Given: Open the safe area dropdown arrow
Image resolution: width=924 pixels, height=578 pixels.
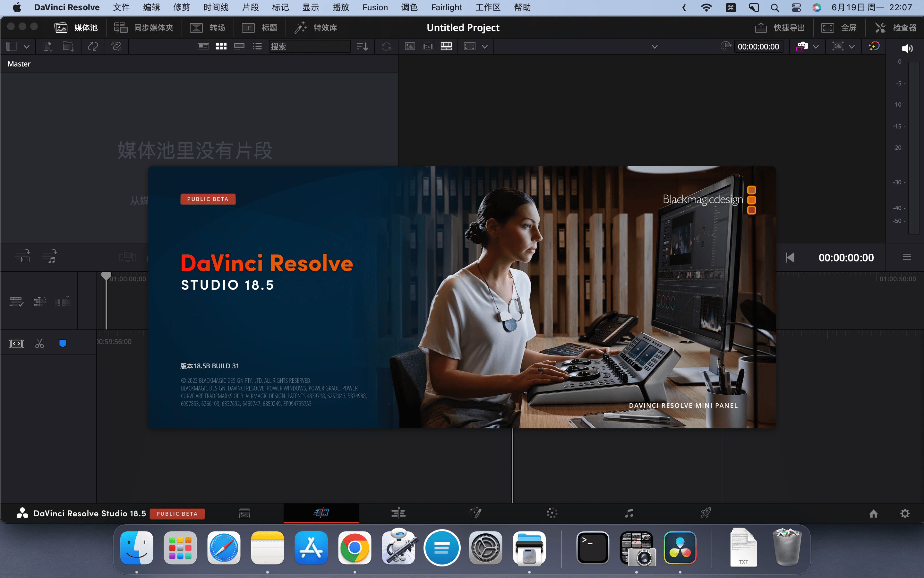Looking at the screenshot, I should click(852, 47).
